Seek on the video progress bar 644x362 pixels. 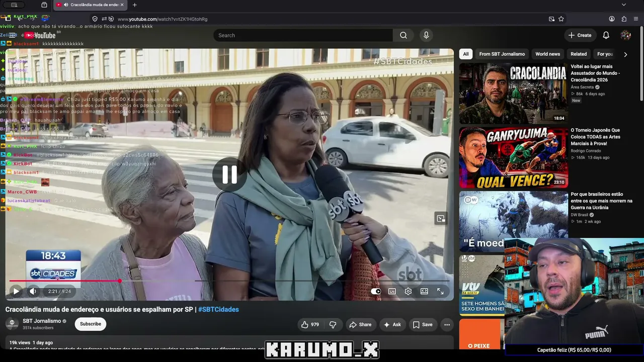229,281
